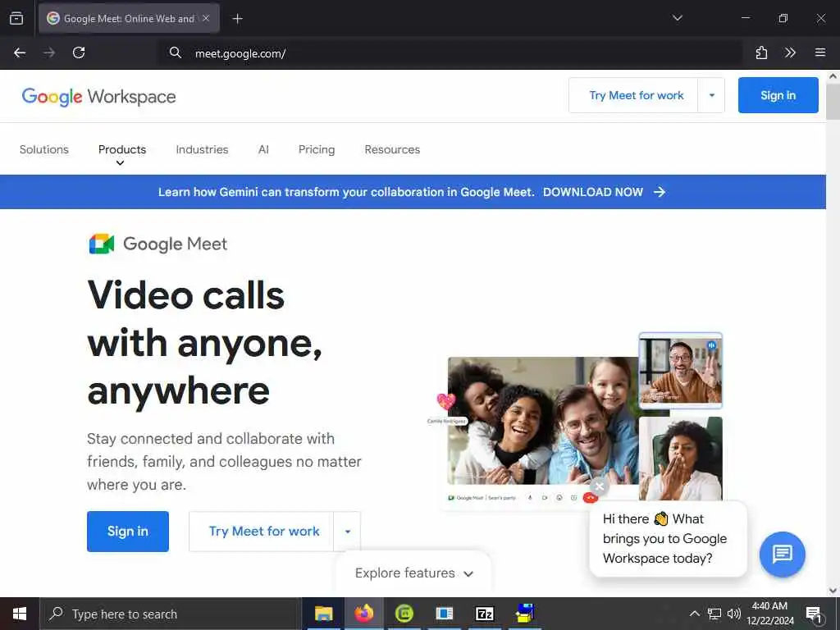Expand the header Try Meet dropdown arrow
Viewport: 840px width, 630px height.
pos(711,95)
